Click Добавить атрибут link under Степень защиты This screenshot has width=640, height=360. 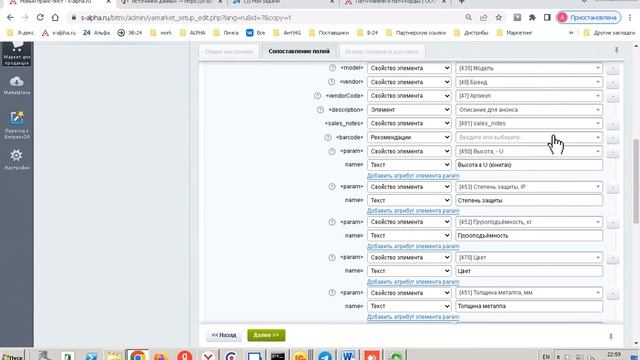[413, 211]
